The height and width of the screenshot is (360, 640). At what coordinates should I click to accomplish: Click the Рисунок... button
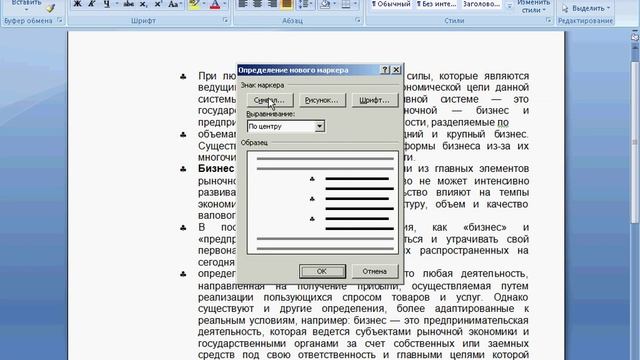pos(322,100)
